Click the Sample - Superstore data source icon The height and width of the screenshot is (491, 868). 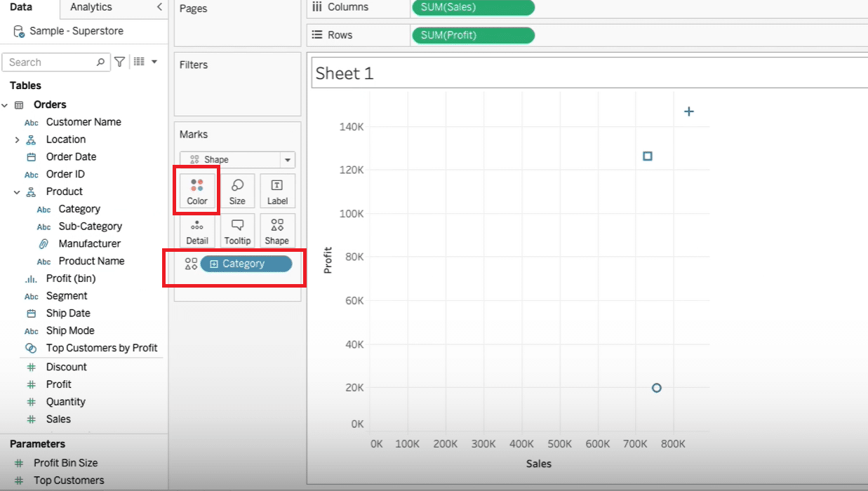[19, 32]
